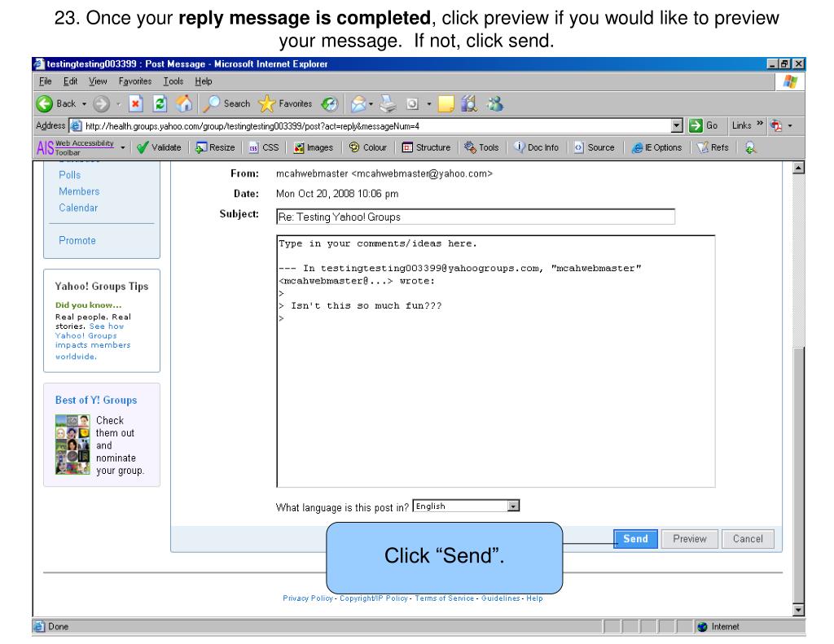834x644 pixels.
Task: Open the Edit menu
Action: [70, 81]
